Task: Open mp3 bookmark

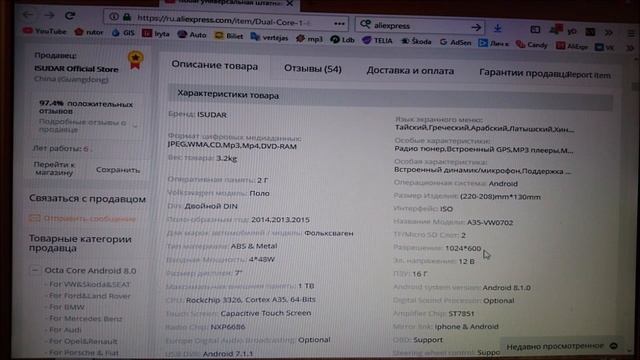Action: click(x=309, y=39)
